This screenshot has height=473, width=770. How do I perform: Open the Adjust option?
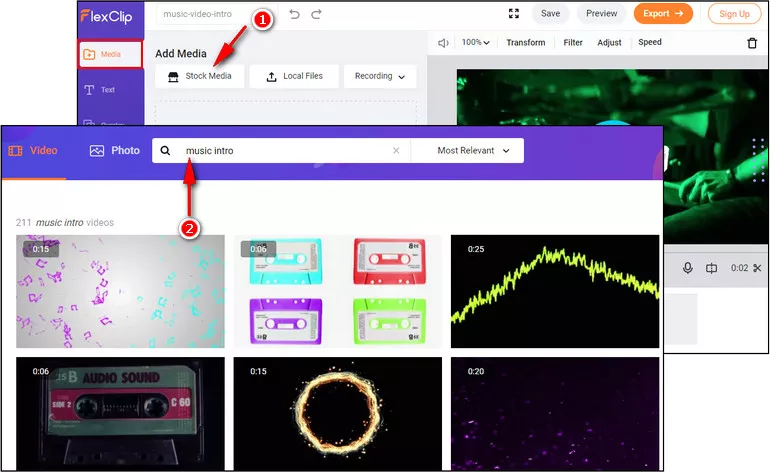click(609, 43)
